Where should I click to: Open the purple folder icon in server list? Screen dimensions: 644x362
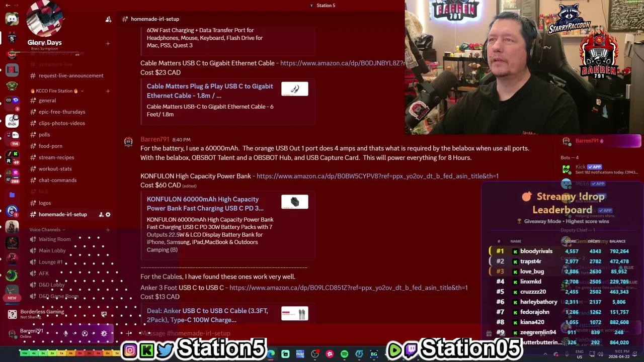point(12,195)
